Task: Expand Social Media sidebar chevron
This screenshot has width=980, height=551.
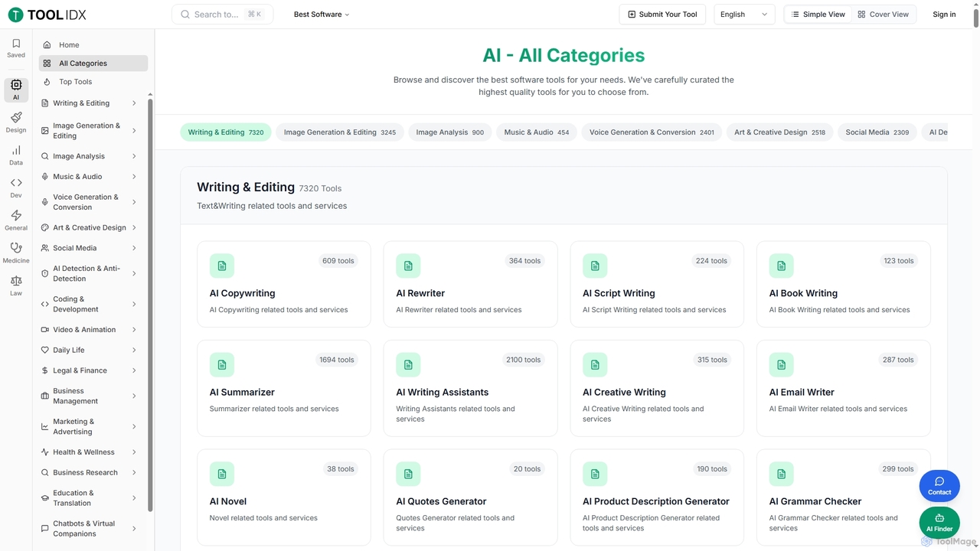Action: point(134,248)
